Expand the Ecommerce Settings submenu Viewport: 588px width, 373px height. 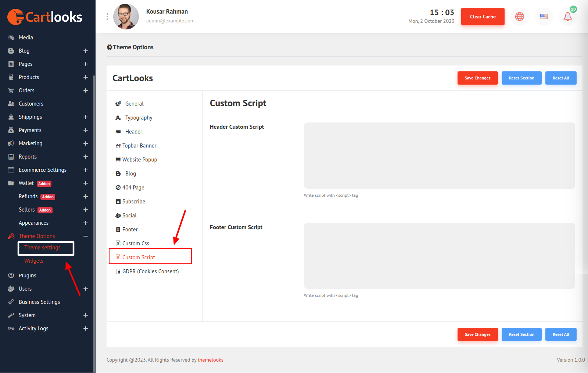click(x=86, y=170)
